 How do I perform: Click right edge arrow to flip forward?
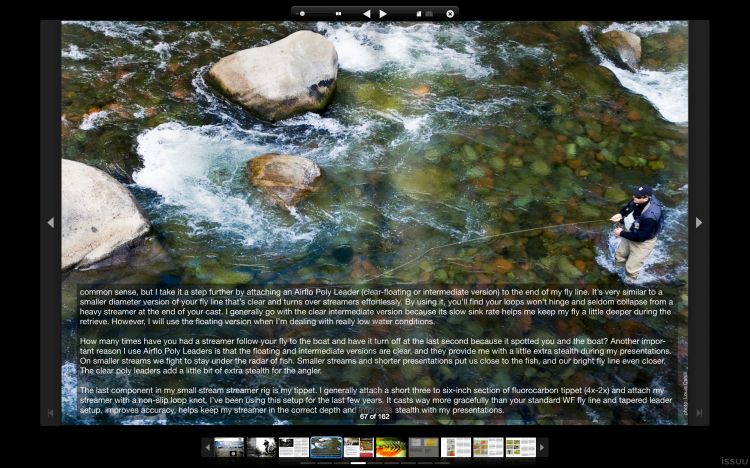point(698,222)
